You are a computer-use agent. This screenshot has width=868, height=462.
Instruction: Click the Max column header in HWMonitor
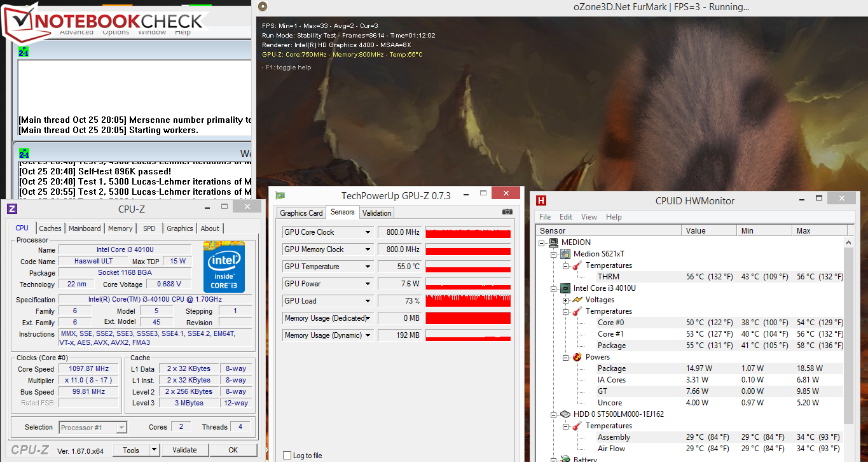(819, 231)
